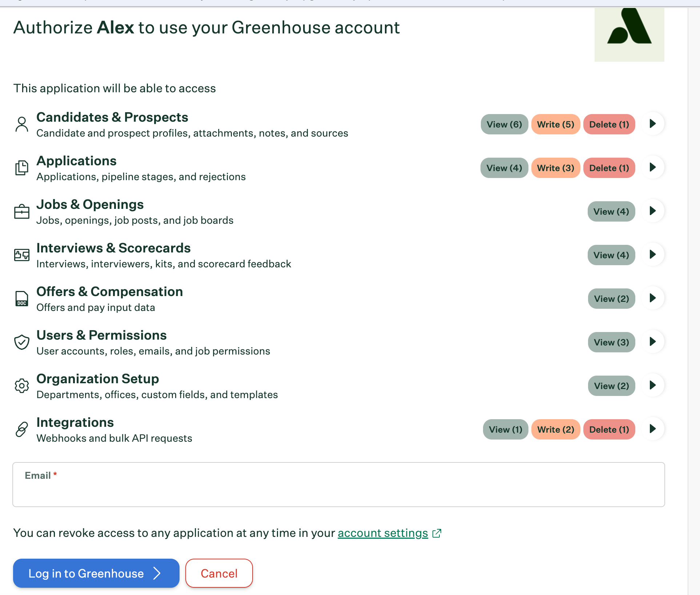Click Log in to Greenhouse button
This screenshot has height=595, width=700.
point(96,573)
